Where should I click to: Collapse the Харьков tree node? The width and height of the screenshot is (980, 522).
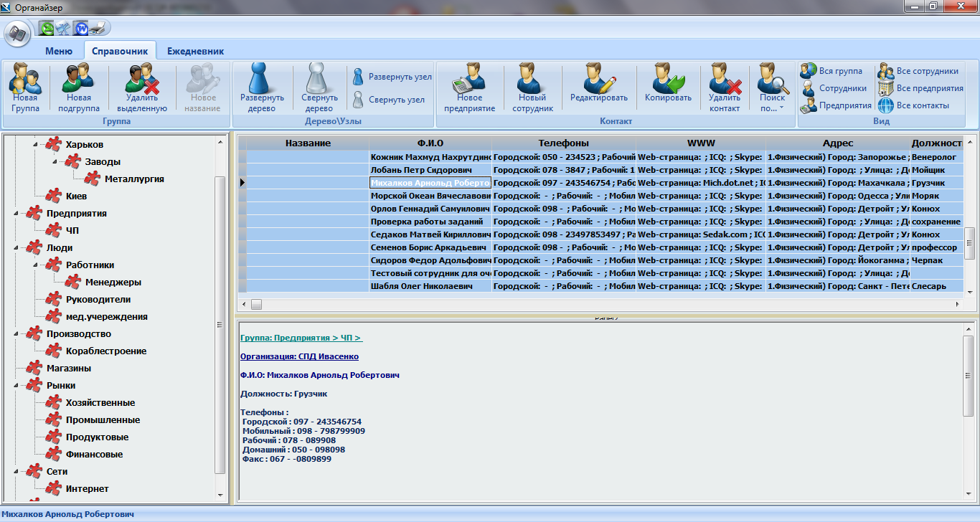point(35,145)
